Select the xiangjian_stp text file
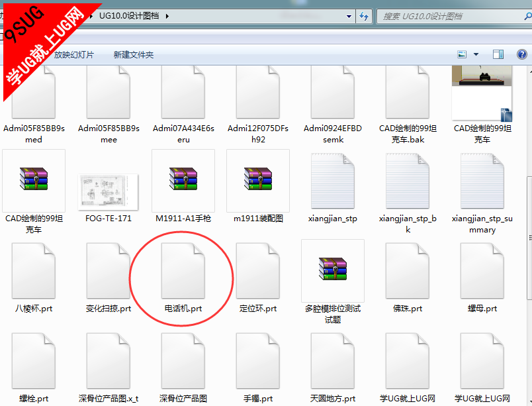 (333, 181)
